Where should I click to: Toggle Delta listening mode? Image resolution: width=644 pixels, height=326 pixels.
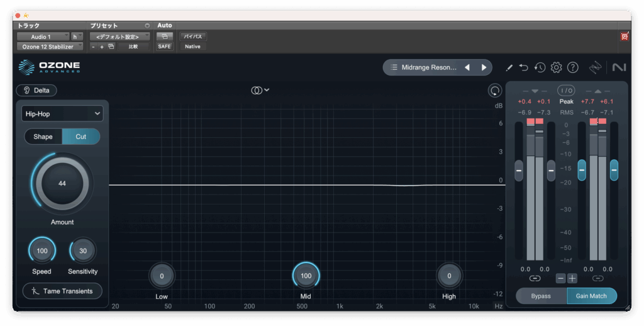tap(36, 91)
